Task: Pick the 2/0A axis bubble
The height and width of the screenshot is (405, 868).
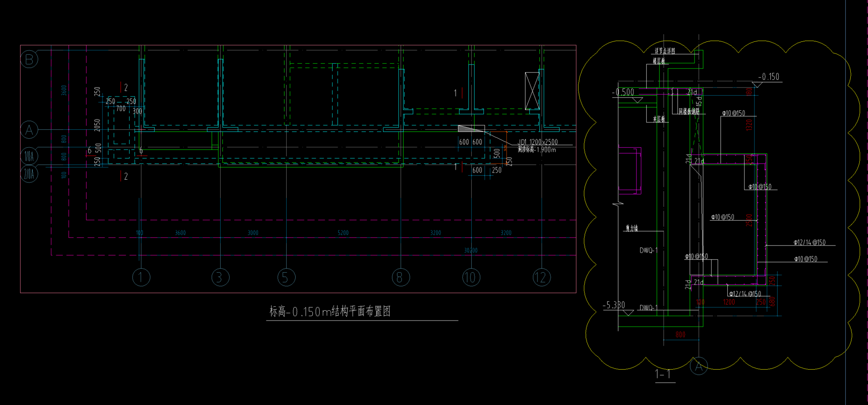Action: [29, 174]
